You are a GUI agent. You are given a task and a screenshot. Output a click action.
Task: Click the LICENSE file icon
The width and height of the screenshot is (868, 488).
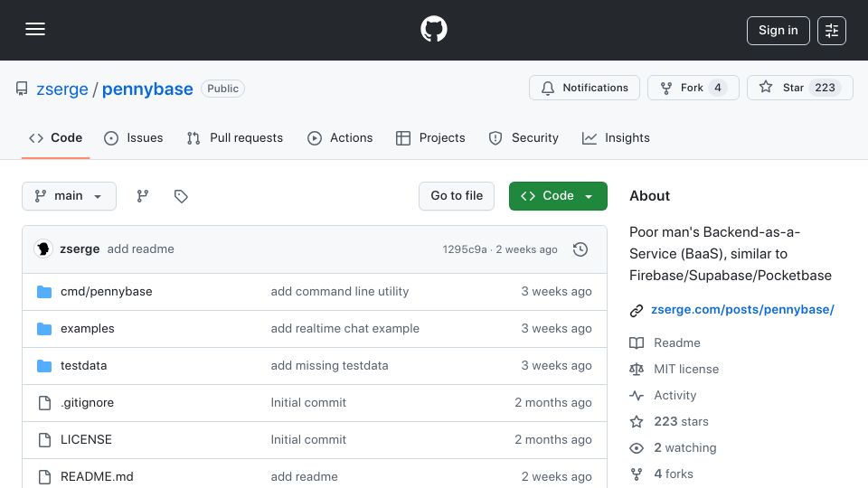coord(45,440)
